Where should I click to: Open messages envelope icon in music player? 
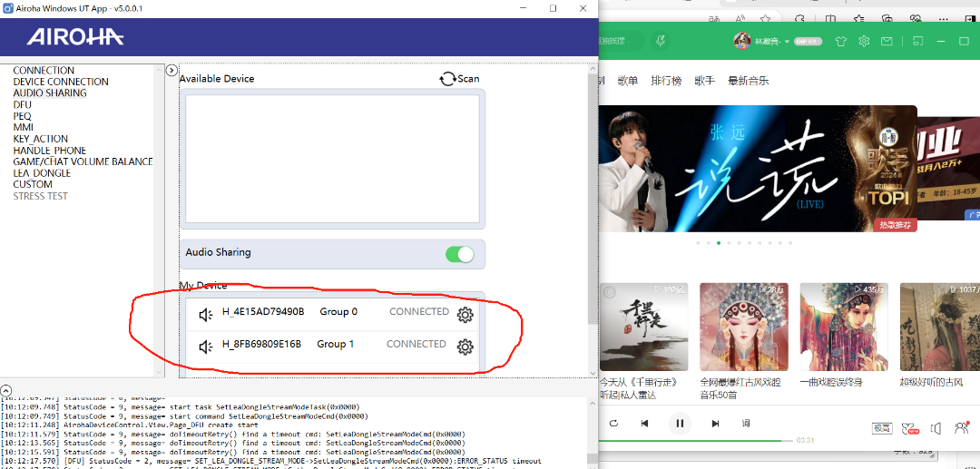(x=887, y=41)
